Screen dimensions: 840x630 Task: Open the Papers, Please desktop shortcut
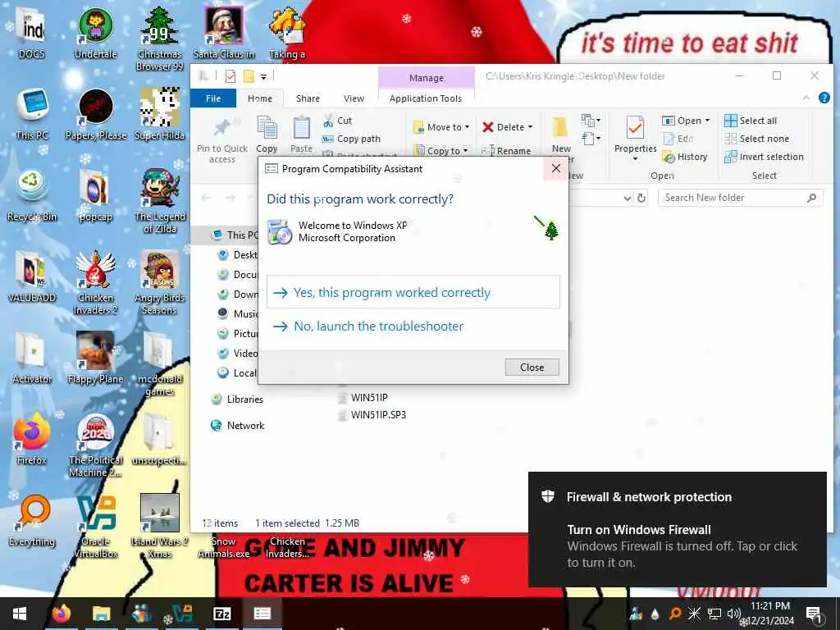click(95, 113)
